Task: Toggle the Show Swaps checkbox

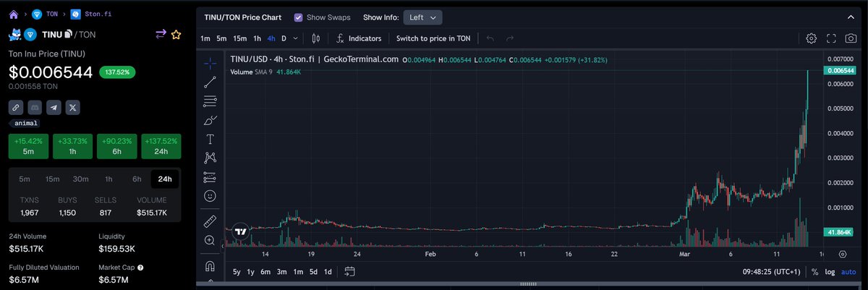Action: pyautogui.click(x=299, y=17)
